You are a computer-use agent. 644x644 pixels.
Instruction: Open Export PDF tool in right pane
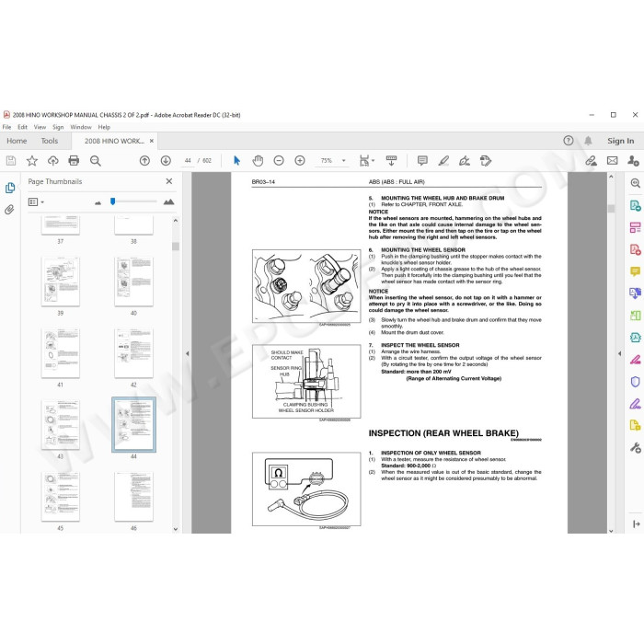(635, 205)
